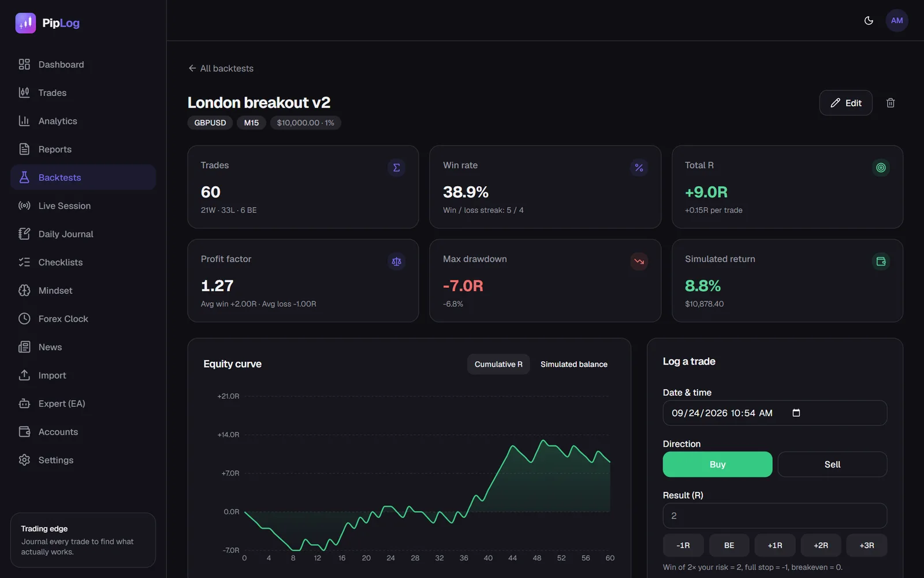Viewport: 924px width, 578px height.
Task: Open Dashboard in the sidebar
Action: 83,64
